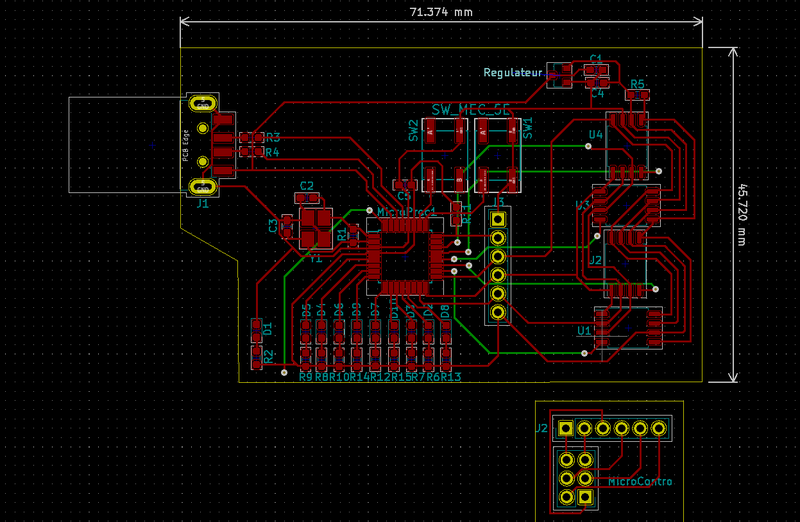Select resistor R4 near the USB connector
Screen dimensions: 800x522
(251, 152)
